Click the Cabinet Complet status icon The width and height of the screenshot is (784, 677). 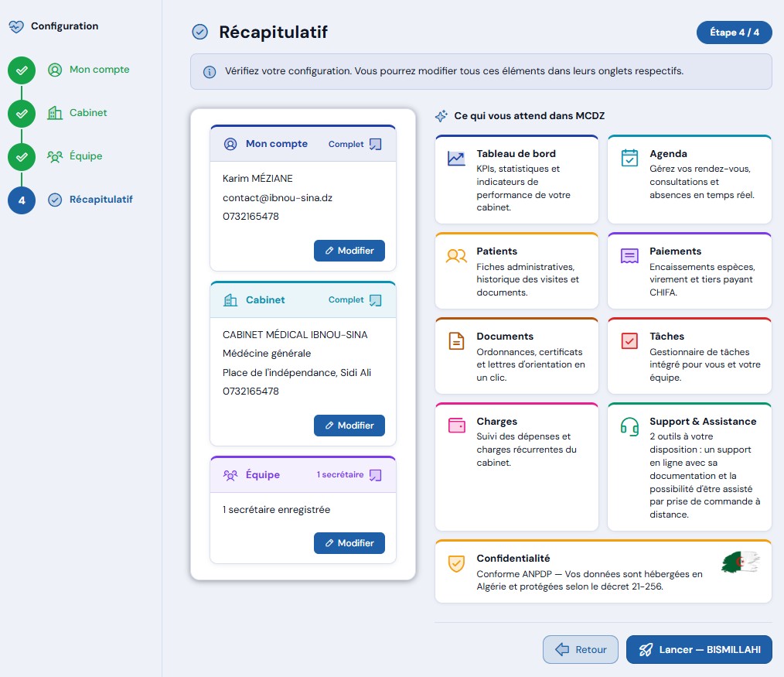(x=375, y=300)
